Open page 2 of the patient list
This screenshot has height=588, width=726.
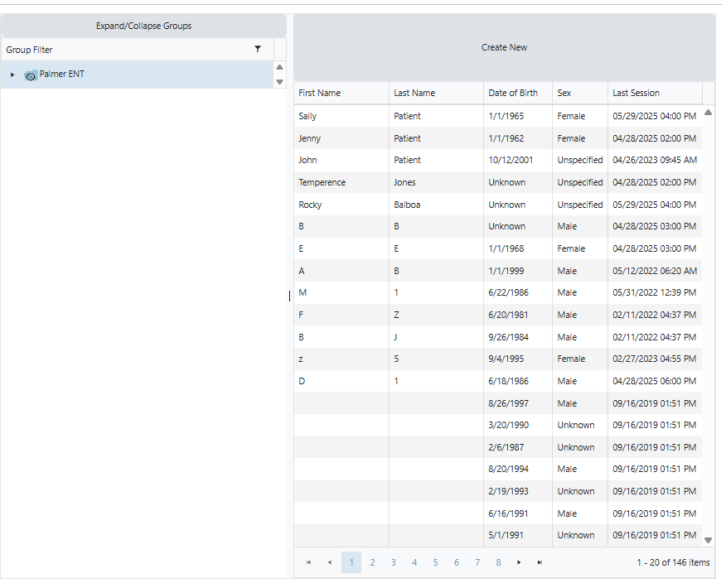372,561
